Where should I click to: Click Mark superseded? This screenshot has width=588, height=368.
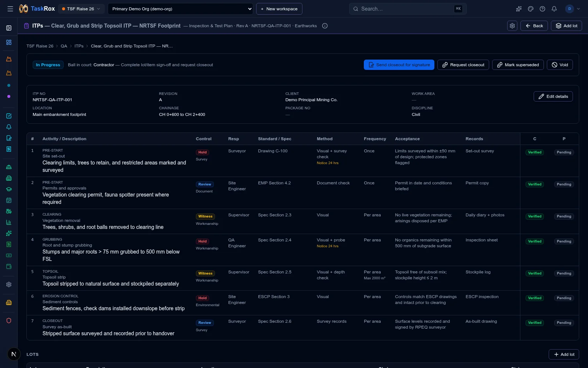pos(518,65)
